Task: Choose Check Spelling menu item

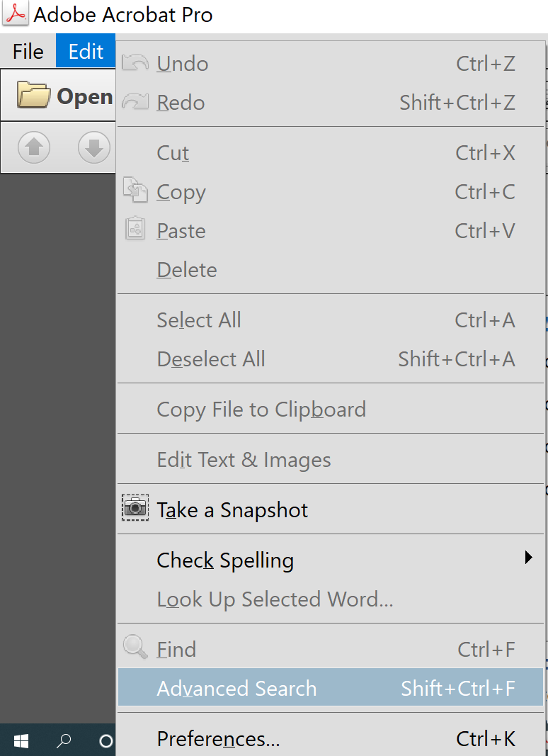Action: point(225,560)
